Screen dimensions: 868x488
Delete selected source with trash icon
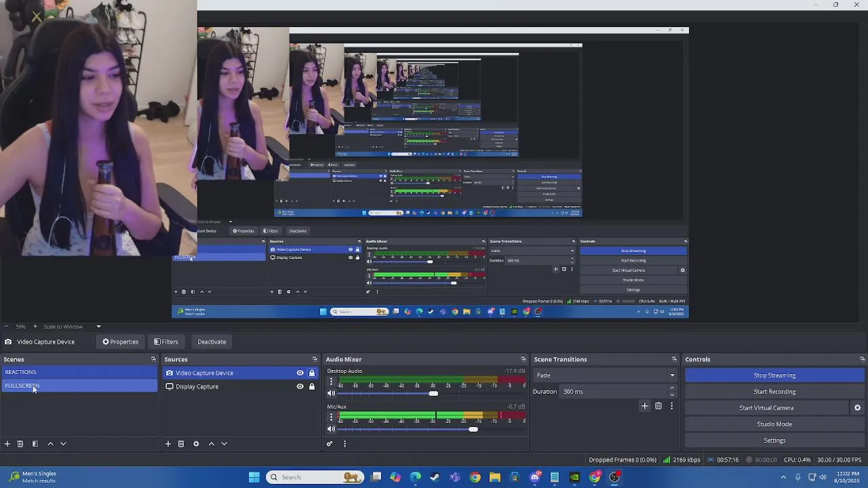(181, 444)
